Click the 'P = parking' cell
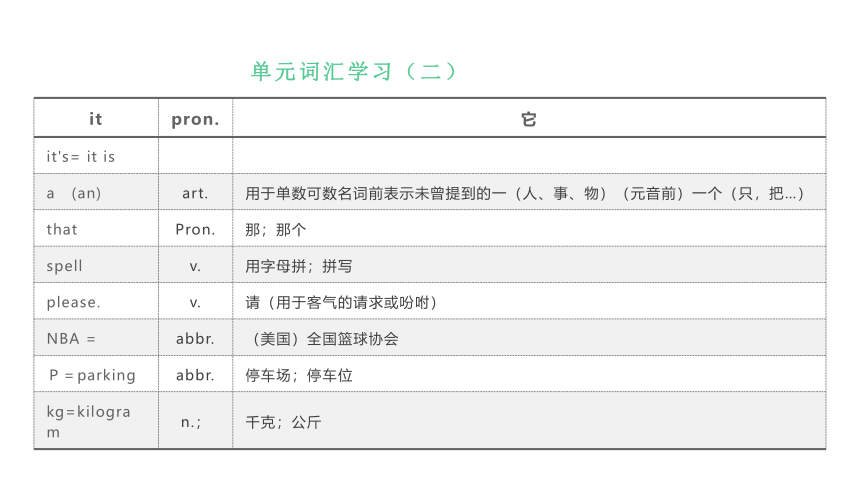 point(96,374)
